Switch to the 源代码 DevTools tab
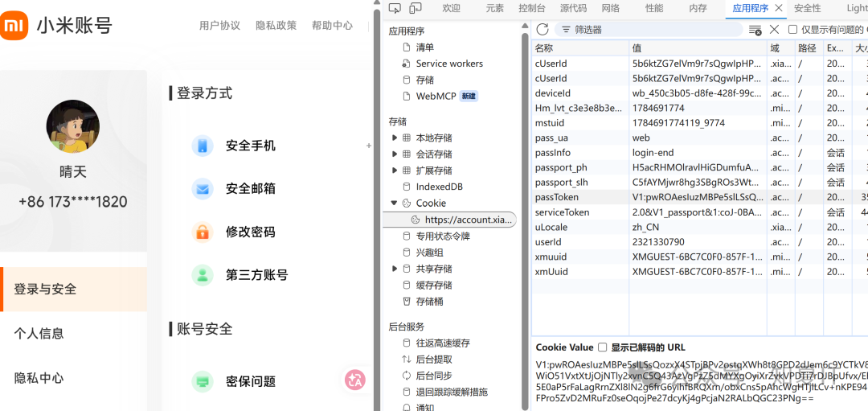The width and height of the screenshot is (868, 411). [x=573, y=8]
